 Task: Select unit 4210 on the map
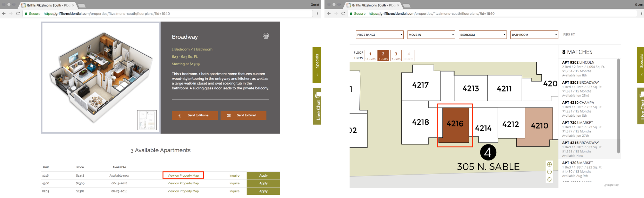pos(539,126)
